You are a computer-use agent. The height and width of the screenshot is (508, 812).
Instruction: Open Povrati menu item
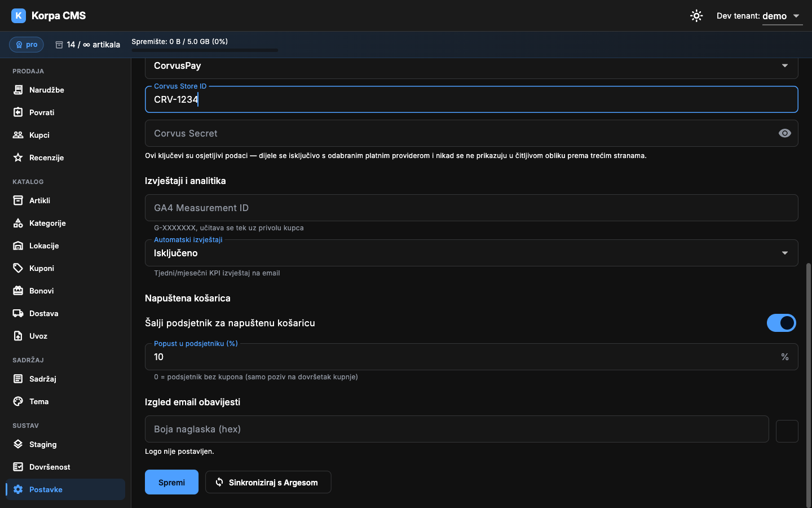click(65, 112)
